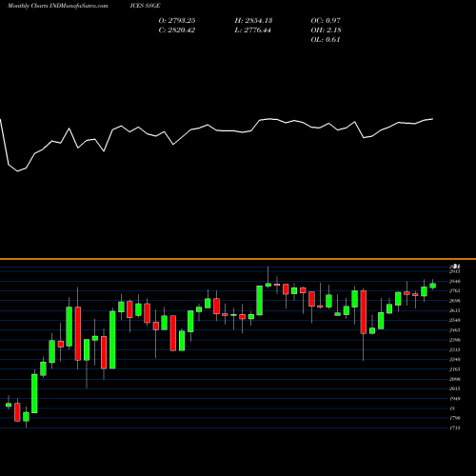Image resolution: width=476 pixels, height=476 pixels.
Task: Click the 2763 price axis label
Action: pos(454,291)
